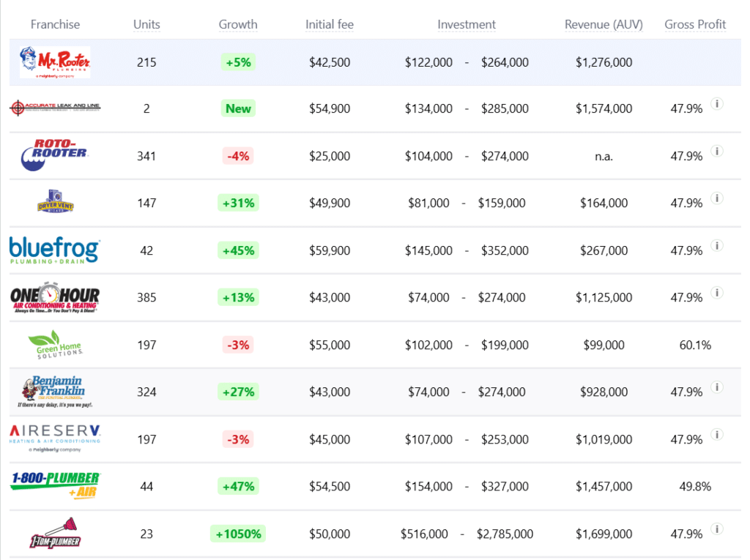
Task: Sort table by Units column
Action: (146, 24)
